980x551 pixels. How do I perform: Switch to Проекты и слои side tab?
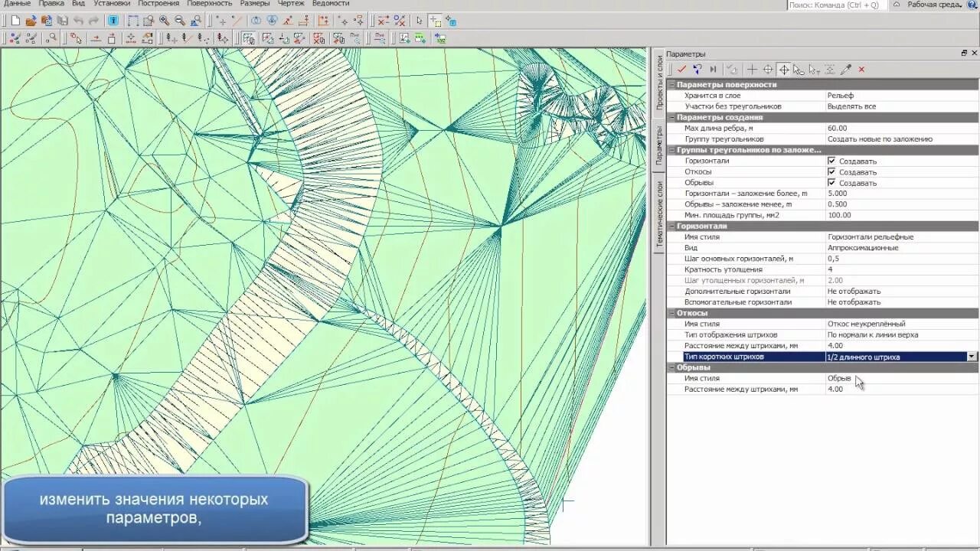(x=659, y=83)
